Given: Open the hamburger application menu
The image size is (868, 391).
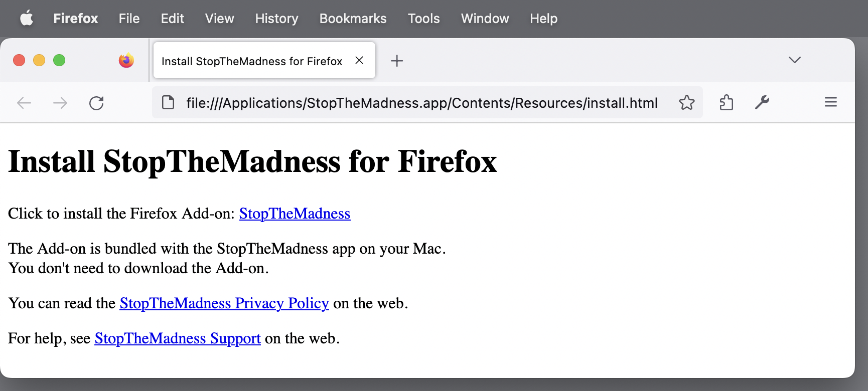Looking at the screenshot, I should coord(830,103).
